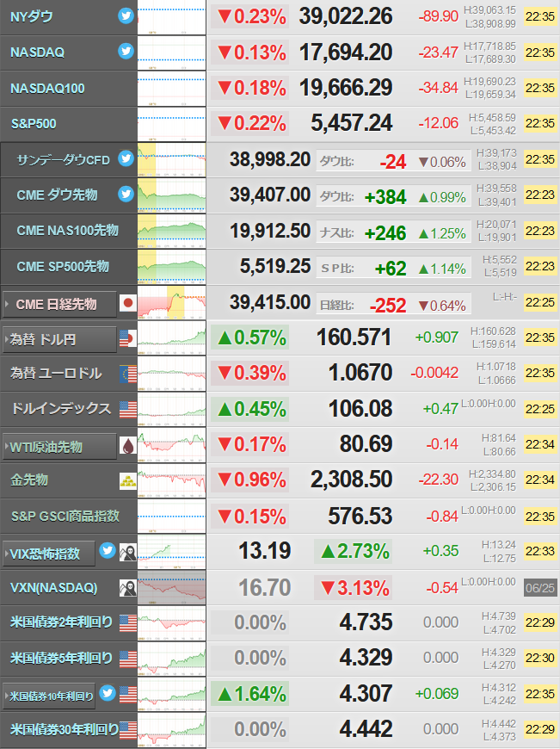The width and height of the screenshot is (560, 749).
Task: Click the ドルインデックス value 106.08
Action: (x=360, y=408)
